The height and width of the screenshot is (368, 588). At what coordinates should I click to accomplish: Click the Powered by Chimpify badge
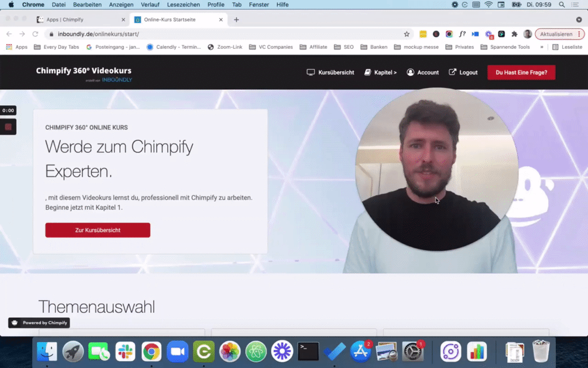tap(40, 323)
